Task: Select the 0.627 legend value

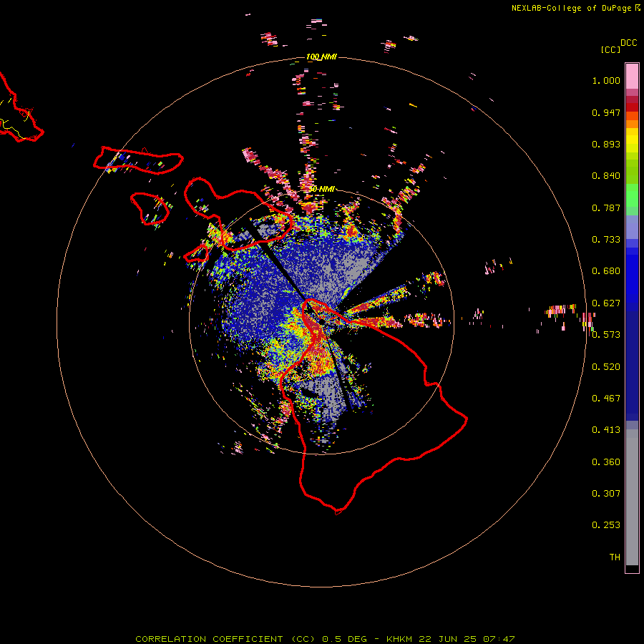Action: [x=606, y=303]
